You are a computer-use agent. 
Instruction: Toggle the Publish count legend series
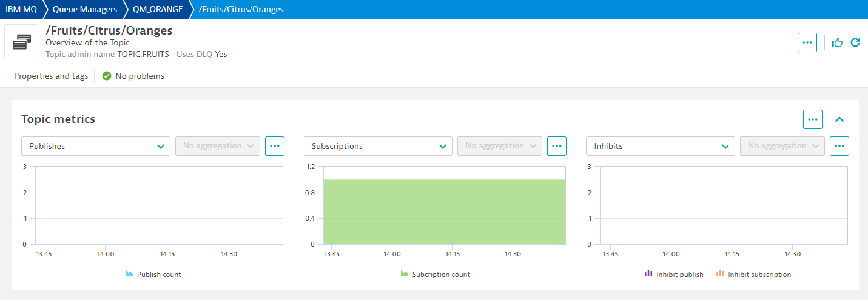click(x=153, y=275)
